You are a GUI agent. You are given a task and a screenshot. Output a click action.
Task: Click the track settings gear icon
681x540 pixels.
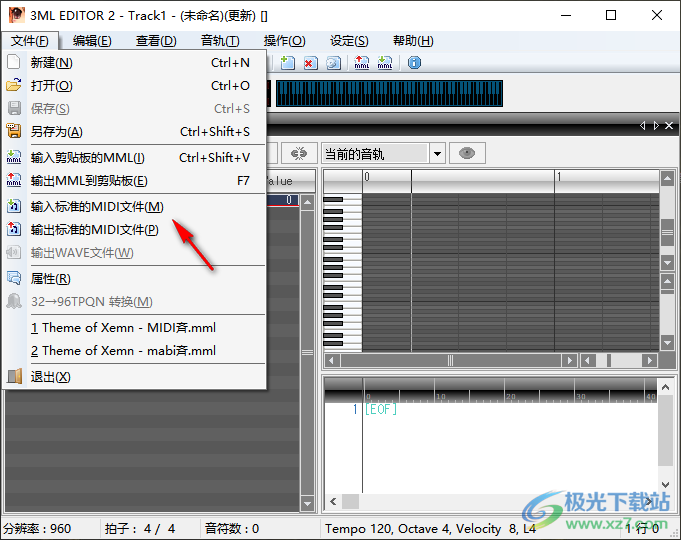pos(333,63)
